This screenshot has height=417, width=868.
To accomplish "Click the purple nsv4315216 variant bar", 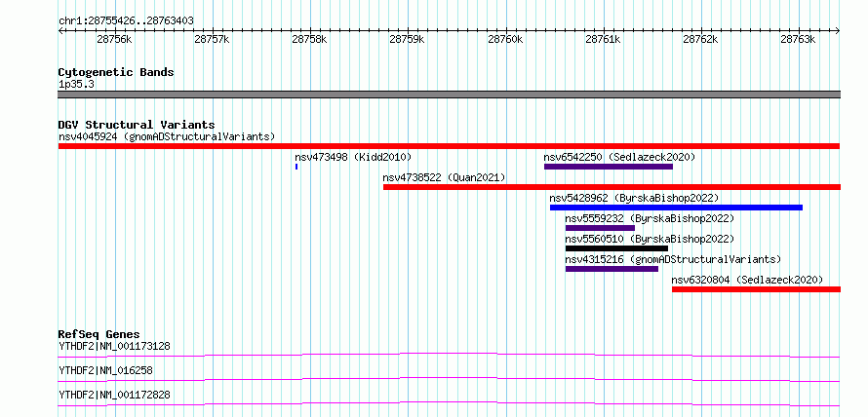I will pos(612,269).
